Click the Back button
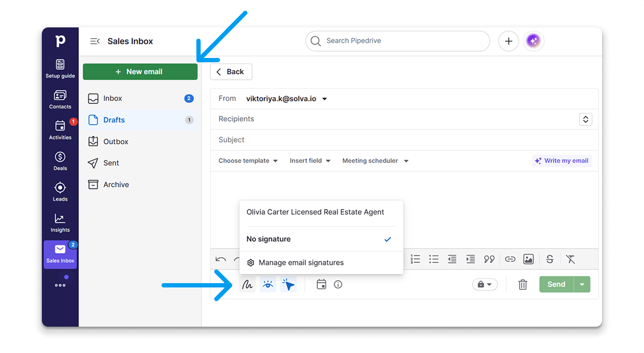 (231, 71)
